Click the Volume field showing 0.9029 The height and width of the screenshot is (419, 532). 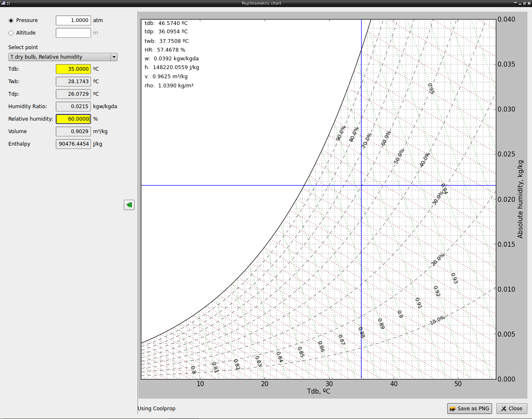[x=73, y=131]
